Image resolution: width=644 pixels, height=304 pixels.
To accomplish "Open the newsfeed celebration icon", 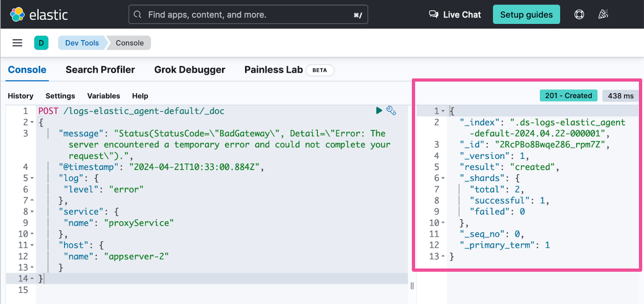I will [x=603, y=14].
